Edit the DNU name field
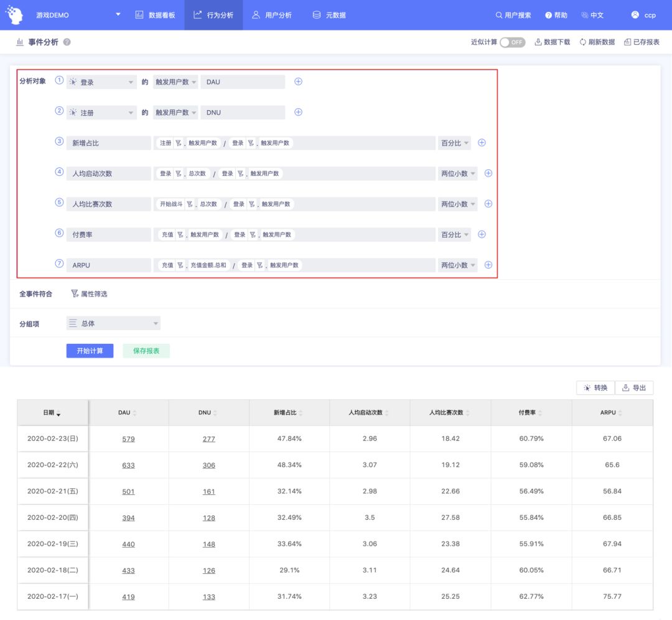Viewport: 672px width, 620px height. 243,113
